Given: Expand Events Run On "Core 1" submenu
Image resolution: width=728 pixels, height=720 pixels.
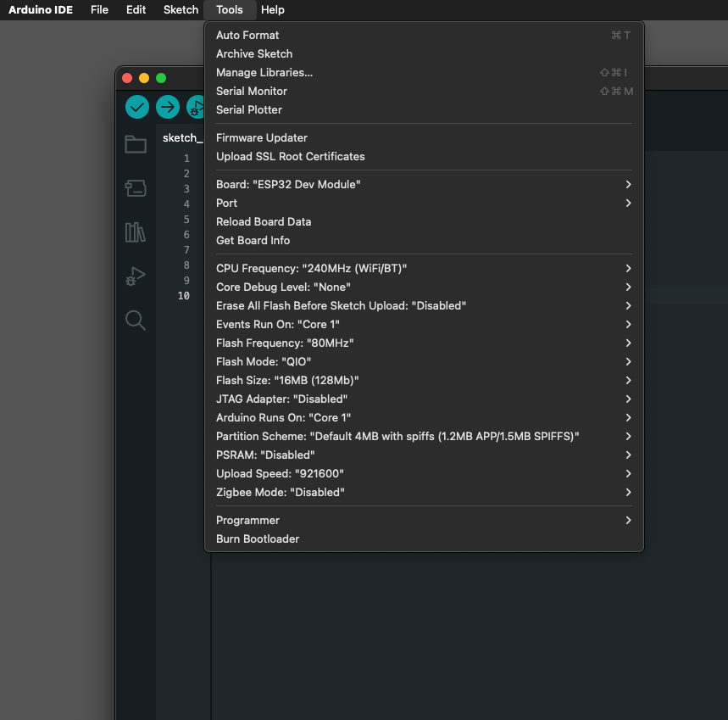Looking at the screenshot, I should [424, 324].
